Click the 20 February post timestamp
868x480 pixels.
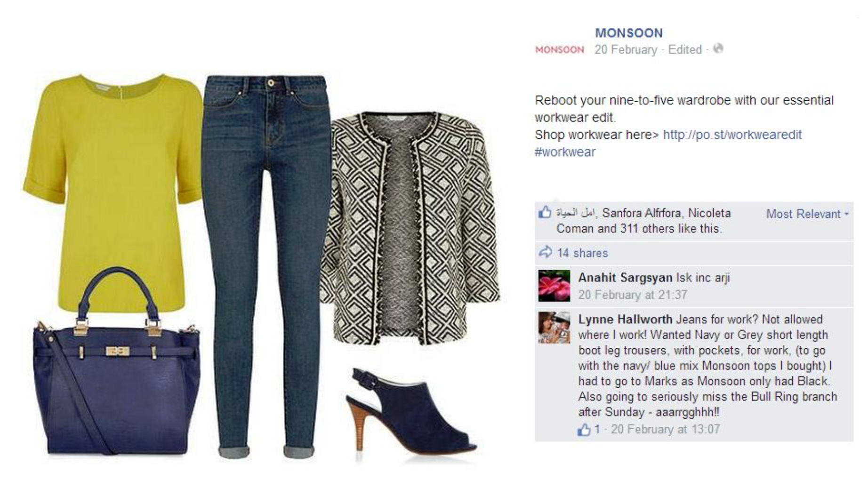click(626, 50)
